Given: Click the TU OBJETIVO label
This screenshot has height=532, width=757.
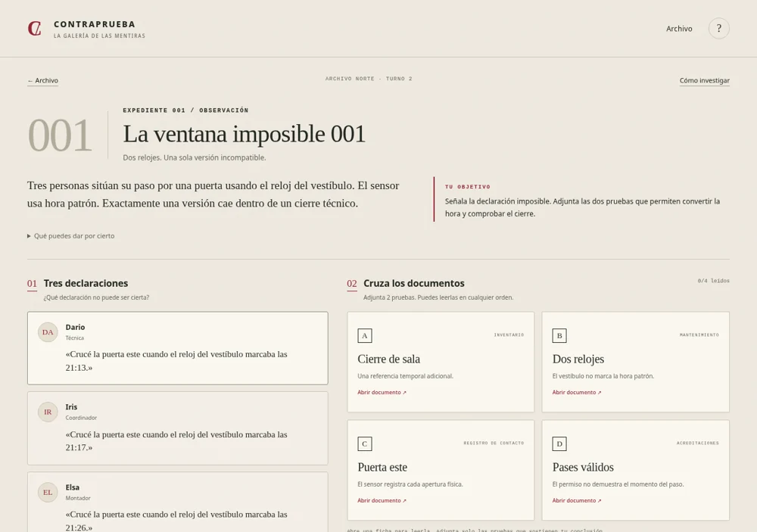Looking at the screenshot, I should 467,187.
